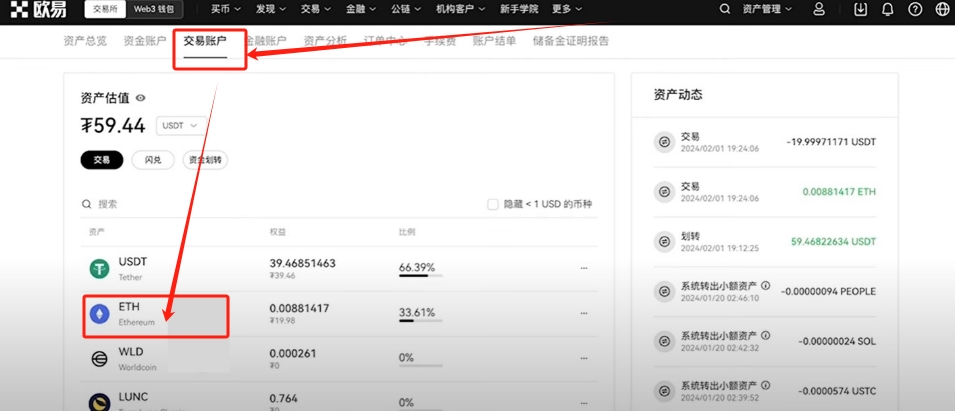Image resolution: width=955 pixels, height=412 pixels.
Task: Click the download app icon
Action: point(860,9)
